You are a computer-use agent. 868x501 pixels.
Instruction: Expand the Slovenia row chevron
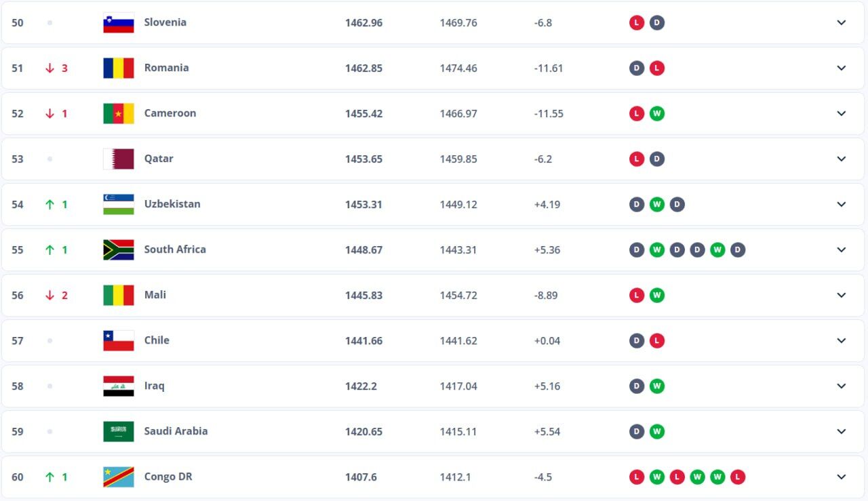tap(842, 22)
